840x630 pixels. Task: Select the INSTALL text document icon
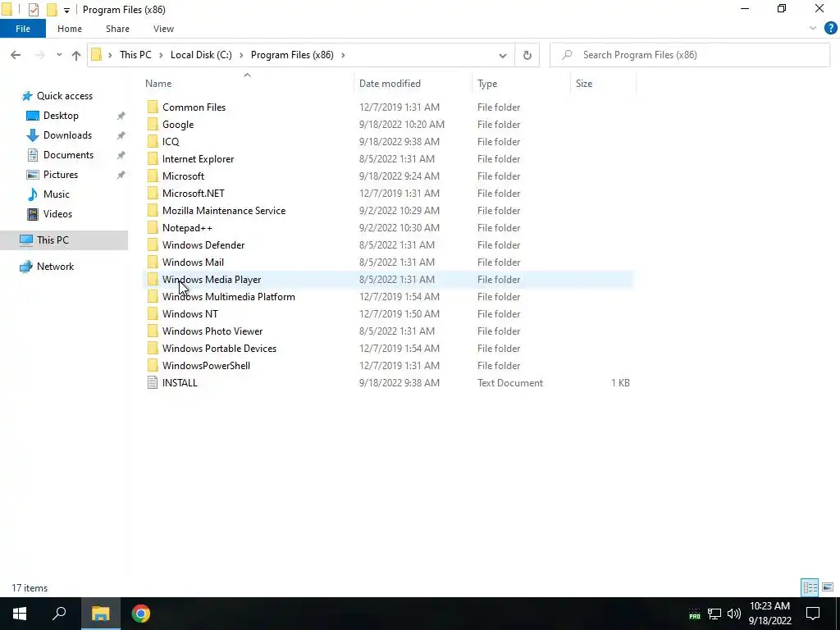pyautogui.click(x=153, y=382)
